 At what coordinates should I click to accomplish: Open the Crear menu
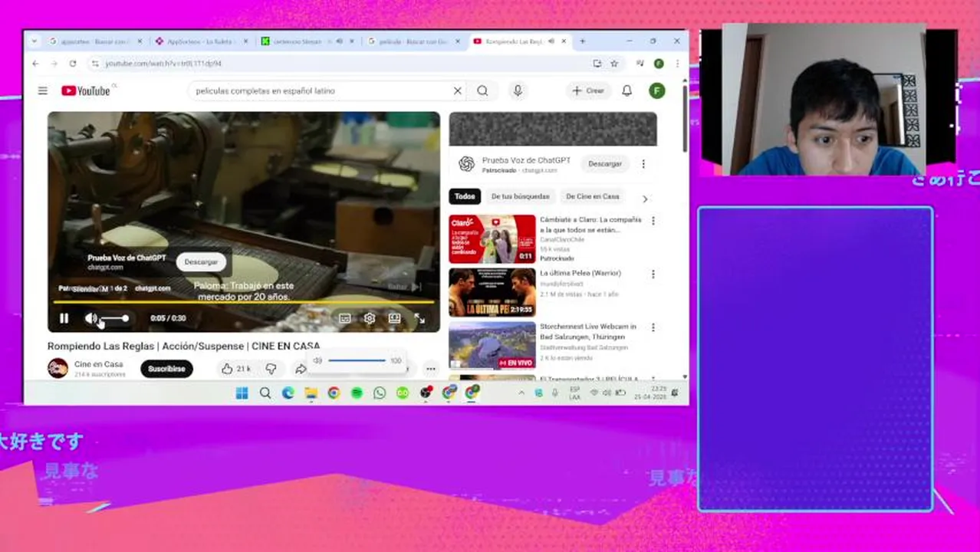[x=588, y=90]
